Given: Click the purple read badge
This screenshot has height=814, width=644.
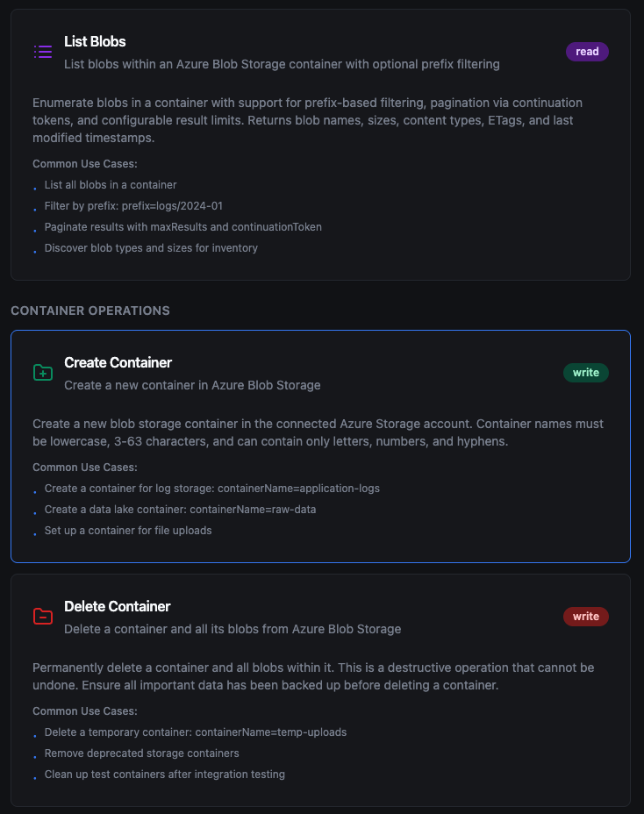Looking at the screenshot, I should 587,52.
